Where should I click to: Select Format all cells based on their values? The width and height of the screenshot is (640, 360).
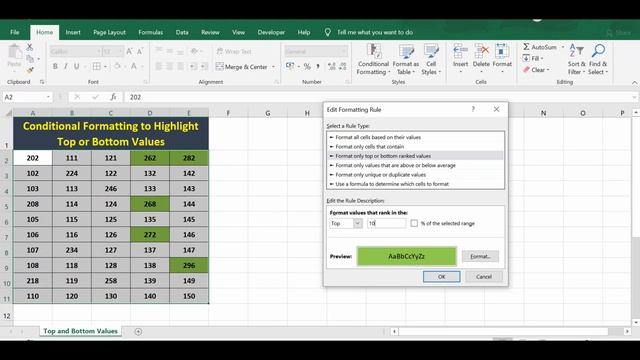(416, 137)
